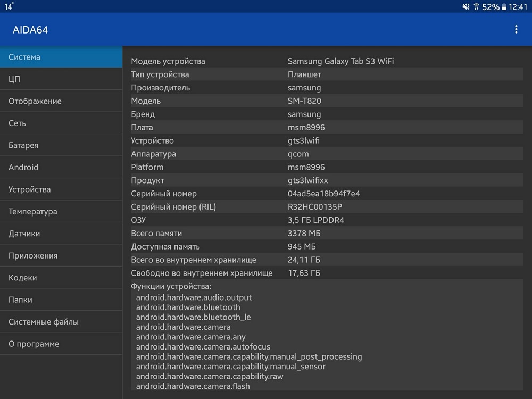Open the Папки section
The image size is (532, 399).
coord(61,300)
